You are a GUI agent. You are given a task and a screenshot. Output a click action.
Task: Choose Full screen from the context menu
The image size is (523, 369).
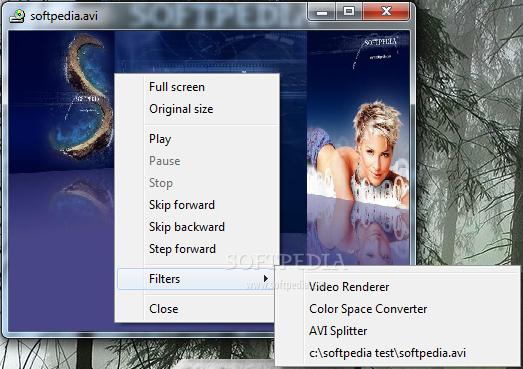coord(197,87)
